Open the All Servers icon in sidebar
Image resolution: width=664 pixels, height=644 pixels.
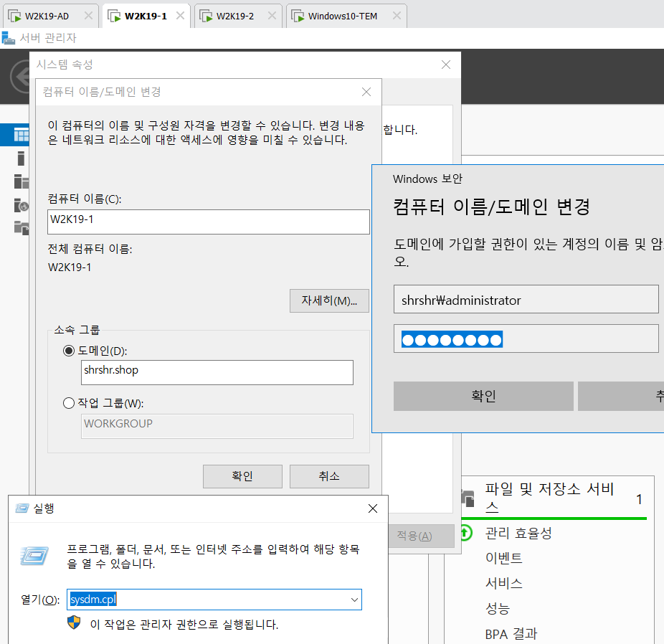pos(22,181)
